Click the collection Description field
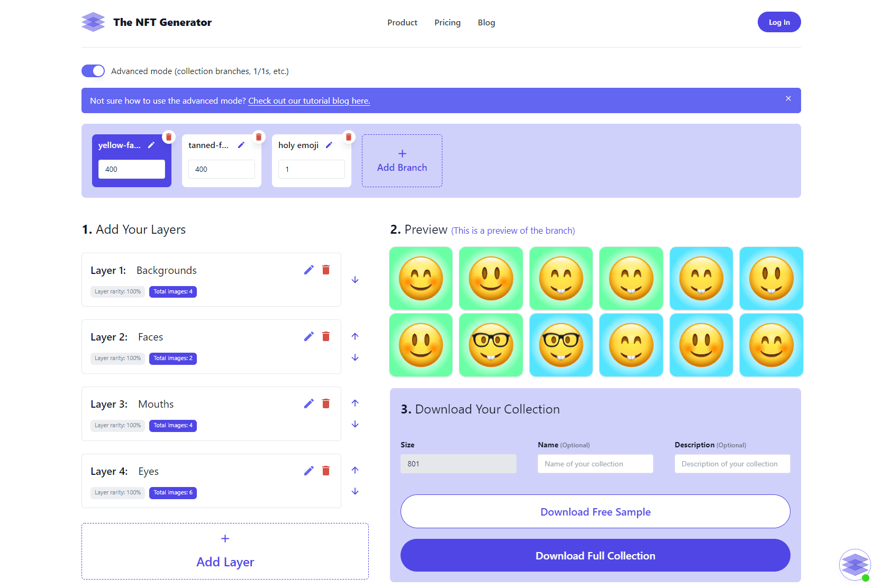The width and height of the screenshot is (881, 588). tap(732, 464)
